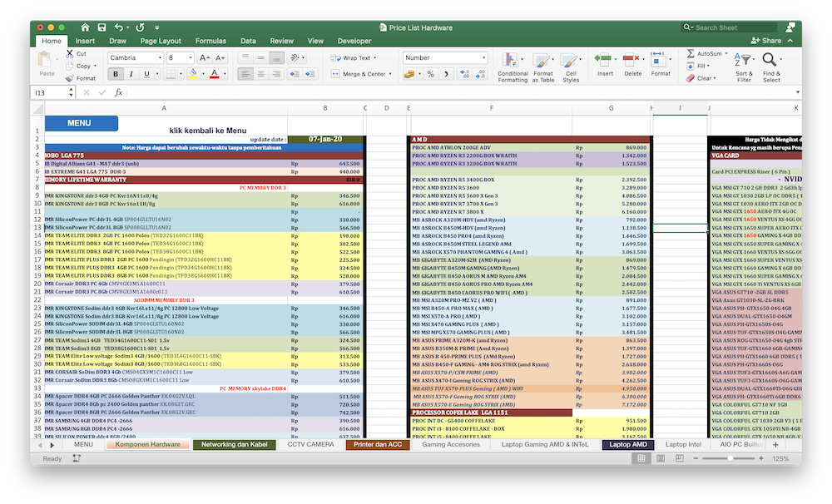Click zoom out minus button
832x504 pixels.
coord(696,458)
